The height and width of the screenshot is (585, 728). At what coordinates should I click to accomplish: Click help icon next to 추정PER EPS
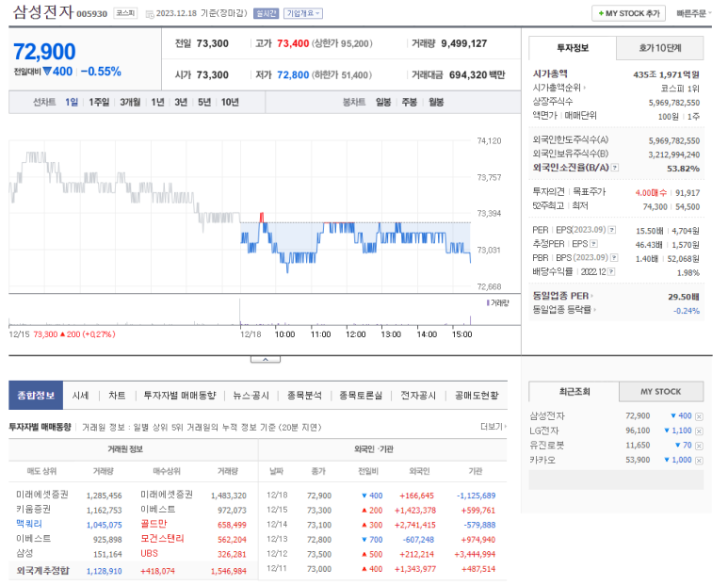coord(593,244)
